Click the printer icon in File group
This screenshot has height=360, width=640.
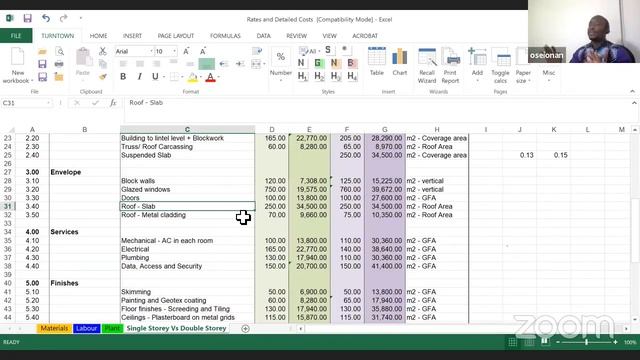[59, 64]
